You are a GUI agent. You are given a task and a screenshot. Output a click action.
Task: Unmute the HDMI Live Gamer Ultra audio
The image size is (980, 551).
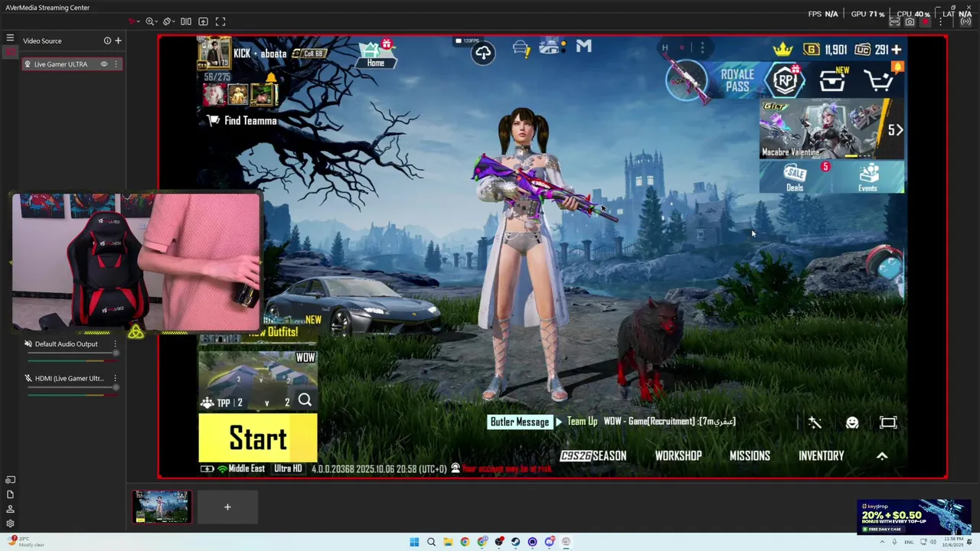coord(28,378)
